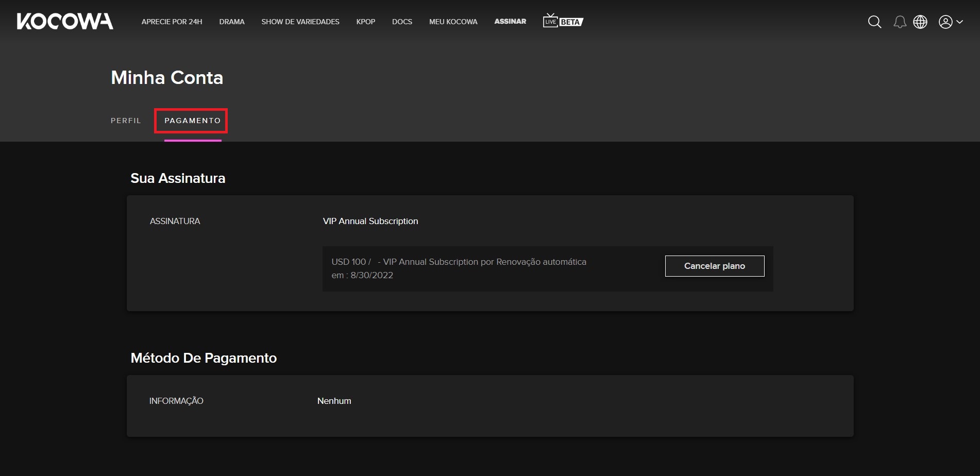Image resolution: width=980 pixels, height=476 pixels.
Task: Open the search magnifier icon
Action: coord(874,22)
